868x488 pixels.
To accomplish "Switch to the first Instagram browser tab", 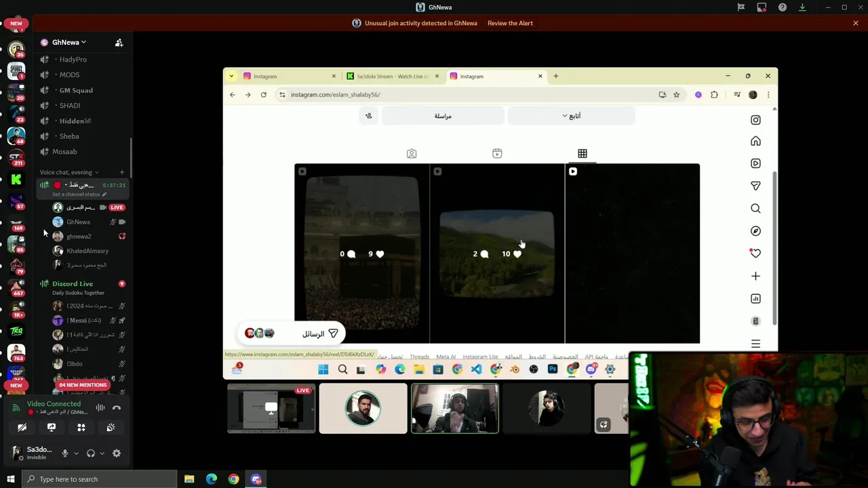I will pos(289,77).
